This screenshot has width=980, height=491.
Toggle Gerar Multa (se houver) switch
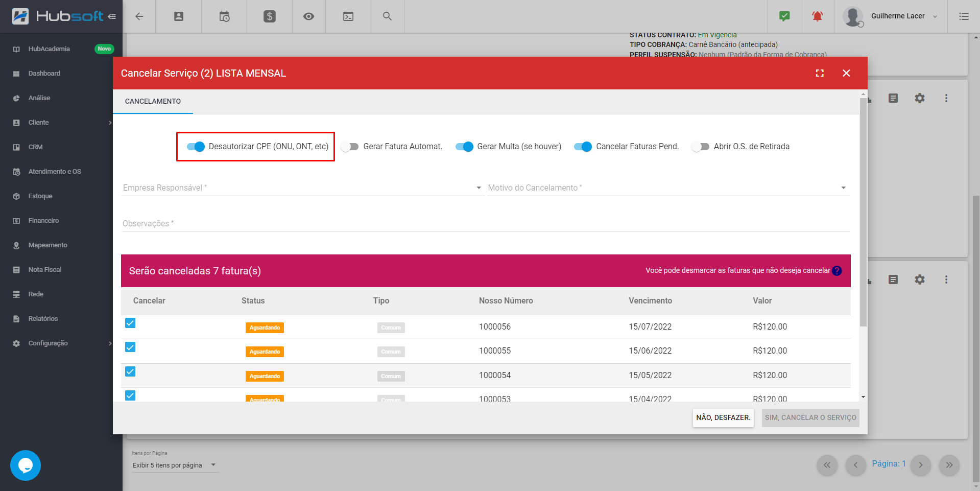pyautogui.click(x=464, y=147)
